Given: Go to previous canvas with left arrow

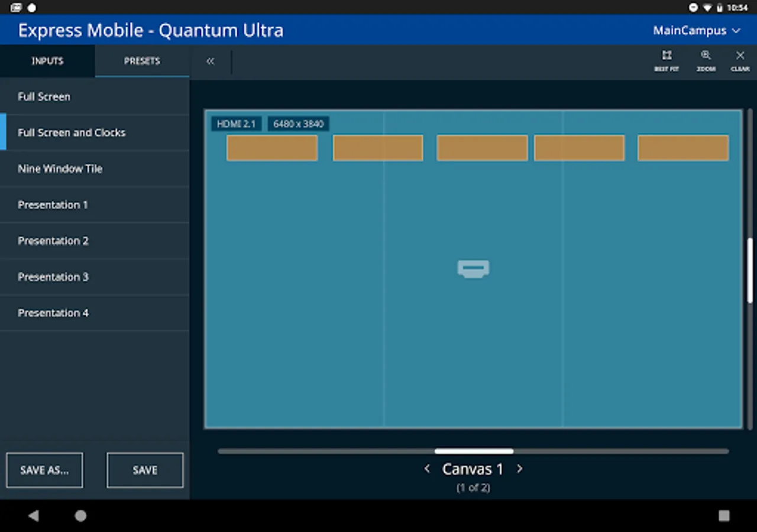Looking at the screenshot, I should click(427, 469).
